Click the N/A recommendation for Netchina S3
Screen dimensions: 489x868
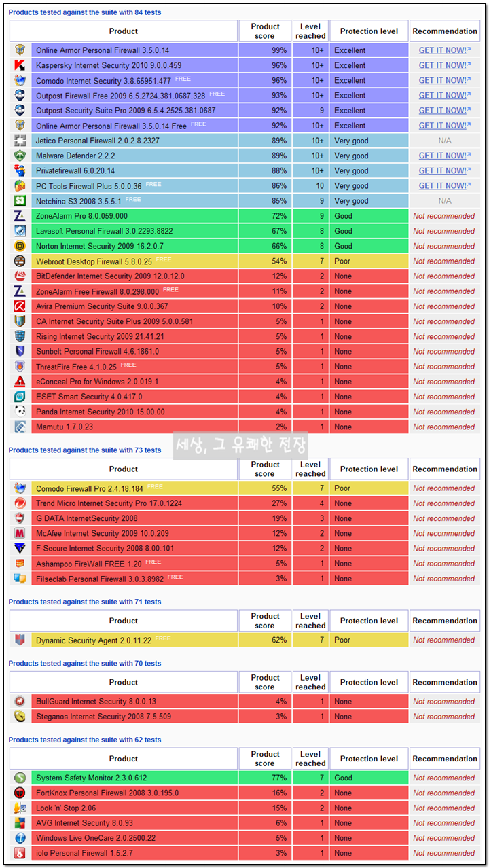point(445,201)
